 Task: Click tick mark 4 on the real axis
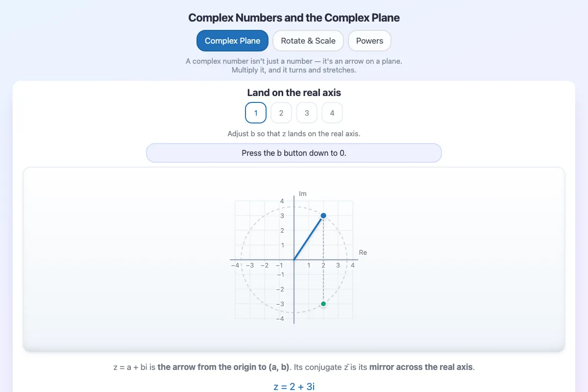353,265
